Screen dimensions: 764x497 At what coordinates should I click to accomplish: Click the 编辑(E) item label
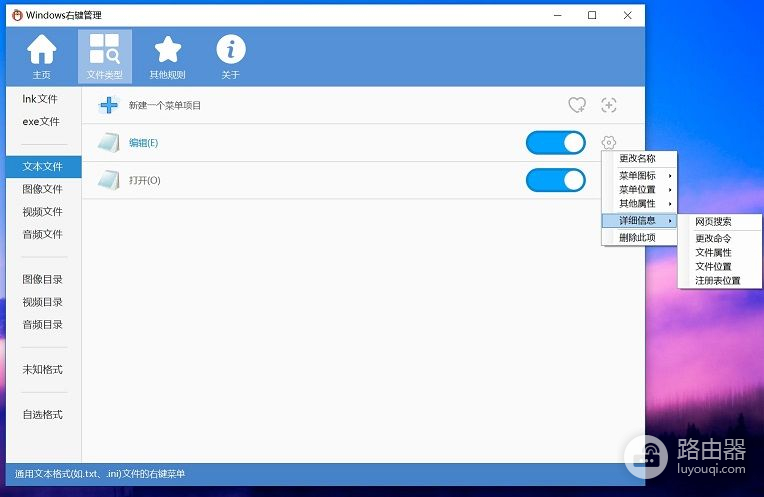coord(143,143)
